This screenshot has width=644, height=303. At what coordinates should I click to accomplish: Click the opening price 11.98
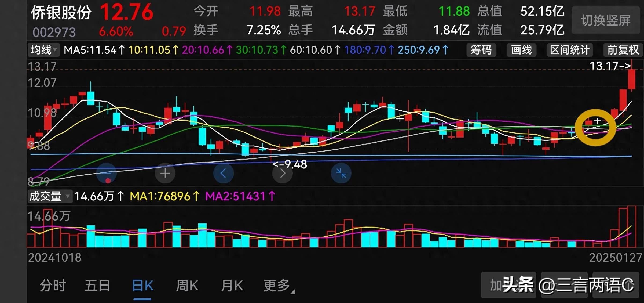pos(265,12)
